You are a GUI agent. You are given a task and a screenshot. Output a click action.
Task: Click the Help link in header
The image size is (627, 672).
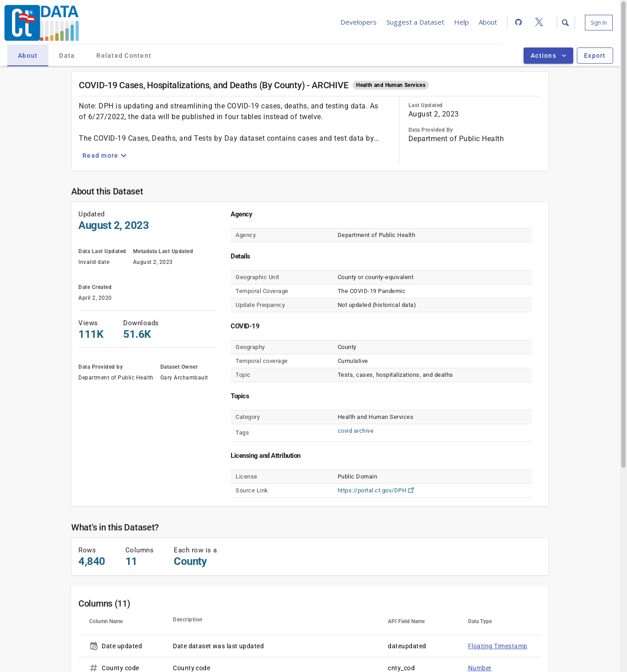(461, 22)
